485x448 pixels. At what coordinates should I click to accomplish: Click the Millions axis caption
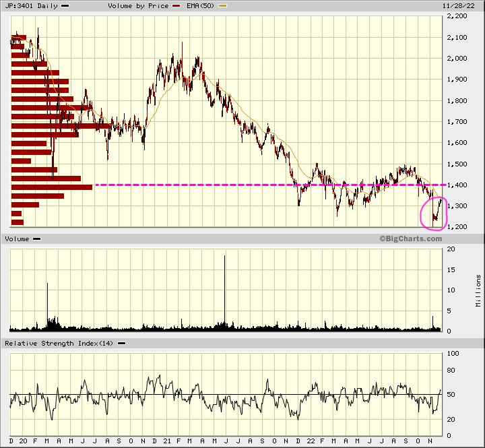point(478,291)
